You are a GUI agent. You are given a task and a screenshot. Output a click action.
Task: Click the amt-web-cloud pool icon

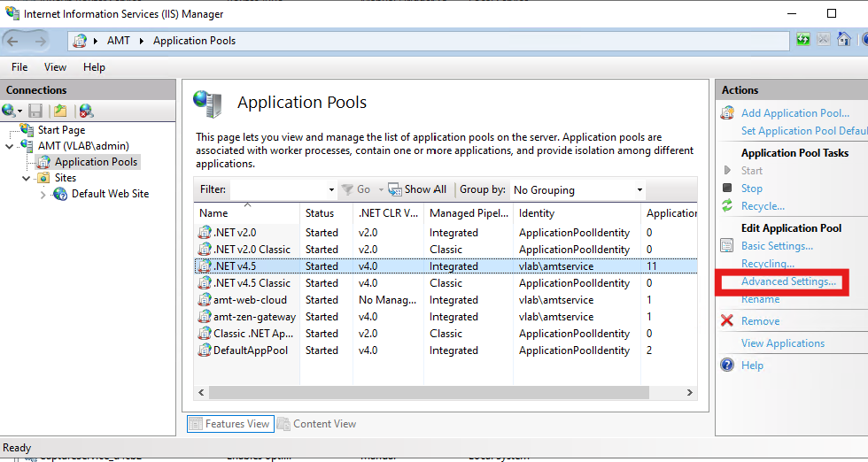(x=205, y=300)
